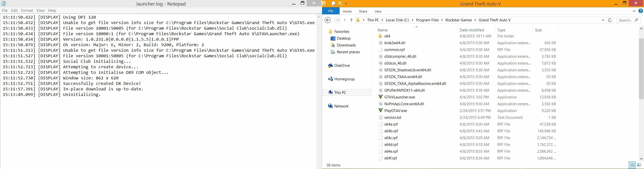
Task: Click the Downloads folder icon under Favorites
Action: [333, 45]
